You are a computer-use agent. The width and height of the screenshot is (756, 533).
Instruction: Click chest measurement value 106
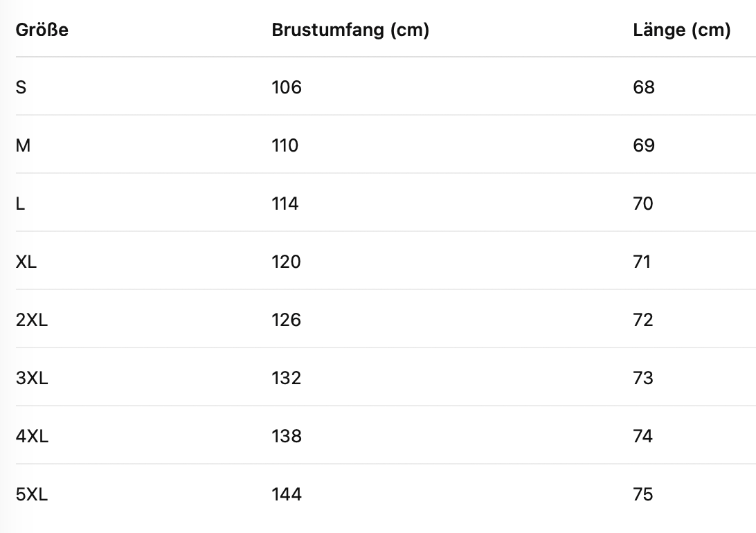(x=287, y=87)
